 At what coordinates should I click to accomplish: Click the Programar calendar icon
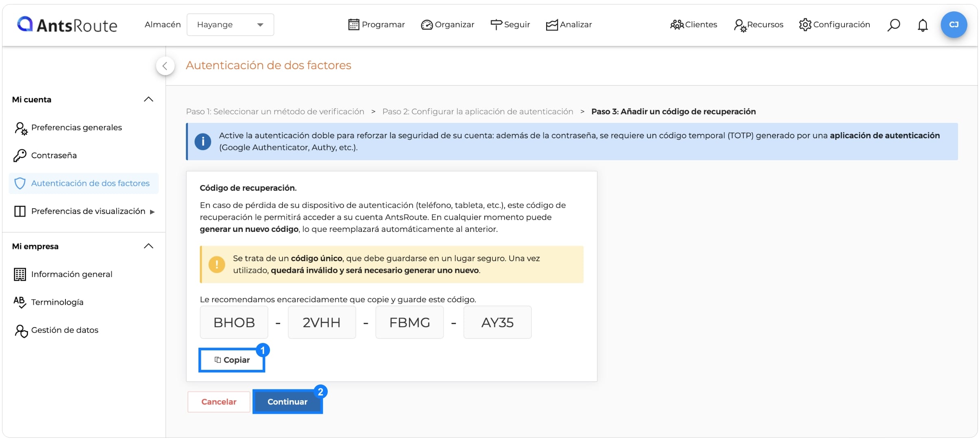[x=354, y=25]
